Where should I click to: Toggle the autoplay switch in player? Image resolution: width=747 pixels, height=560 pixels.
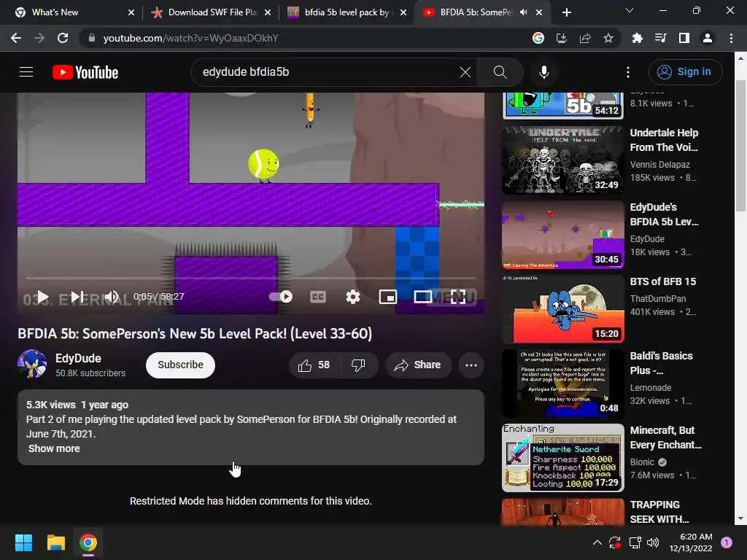pos(281,297)
